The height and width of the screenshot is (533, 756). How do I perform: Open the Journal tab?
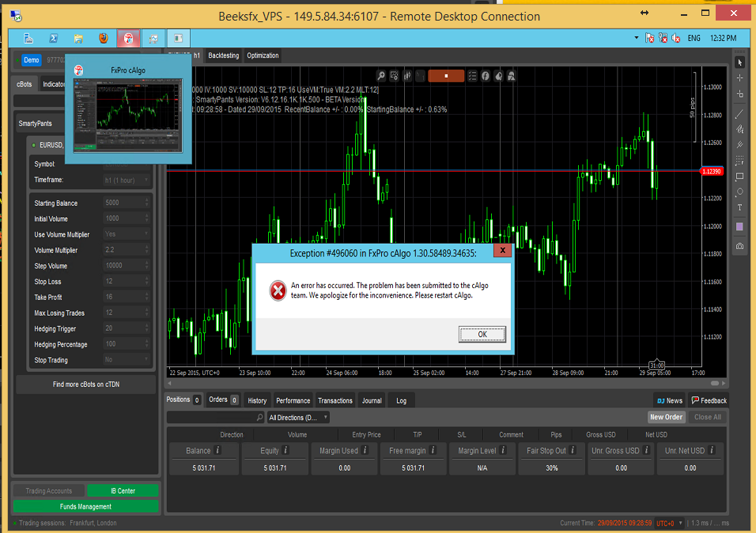[372, 401]
